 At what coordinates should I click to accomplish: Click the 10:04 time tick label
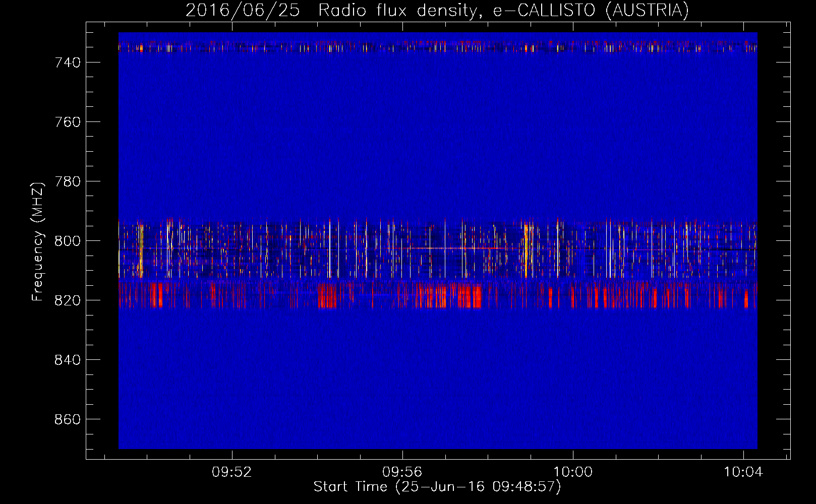click(743, 472)
